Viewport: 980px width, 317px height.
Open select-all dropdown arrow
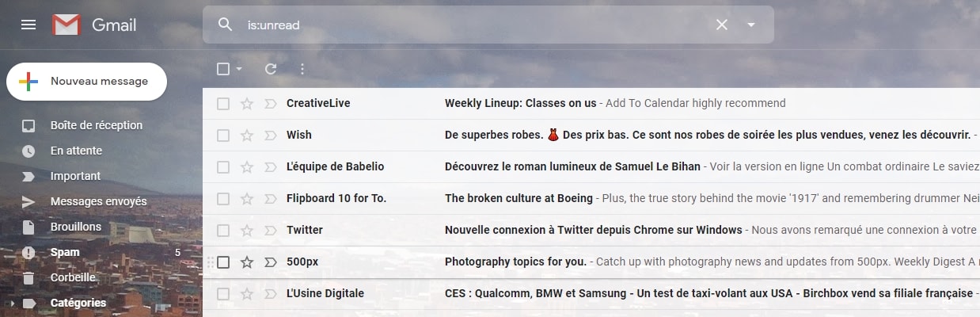click(239, 69)
